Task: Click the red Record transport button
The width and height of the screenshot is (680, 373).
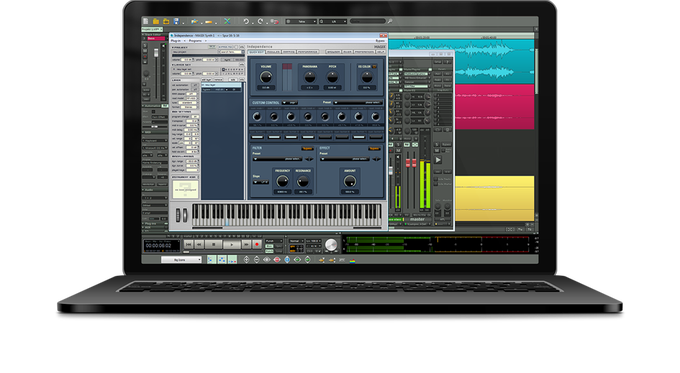Action: [257, 245]
